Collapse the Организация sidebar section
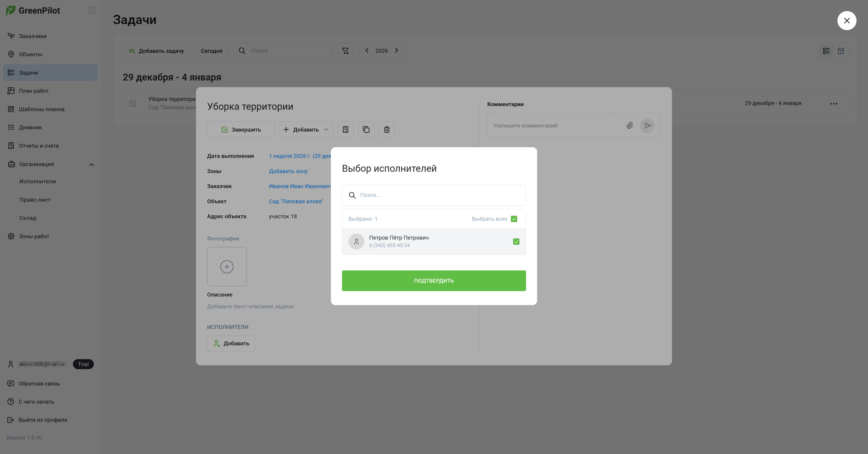Image resolution: width=868 pixels, height=454 pixels. click(91, 165)
